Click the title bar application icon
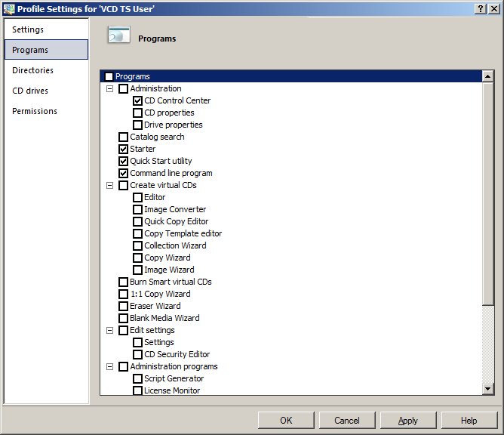This screenshot has height=435, width=504. click(x=8, y=8)
